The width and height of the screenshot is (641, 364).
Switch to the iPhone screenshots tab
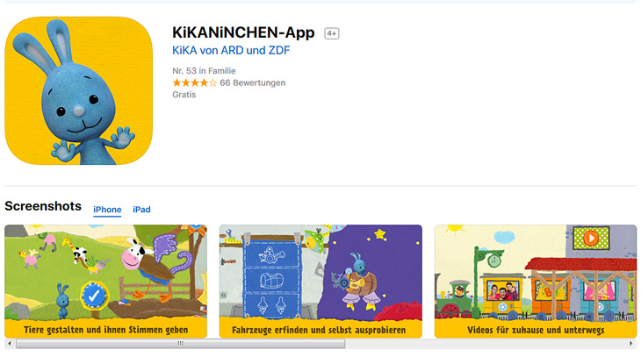tap(107, 210)
